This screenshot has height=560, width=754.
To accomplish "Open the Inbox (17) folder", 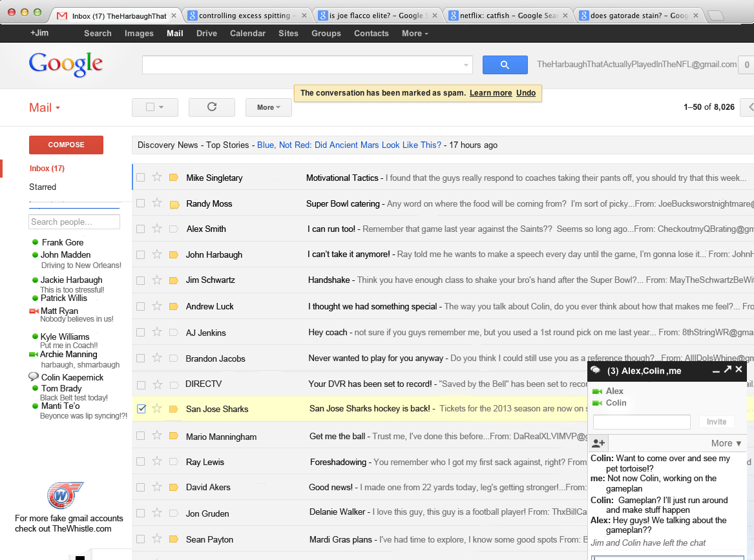I will coord(47,168).
